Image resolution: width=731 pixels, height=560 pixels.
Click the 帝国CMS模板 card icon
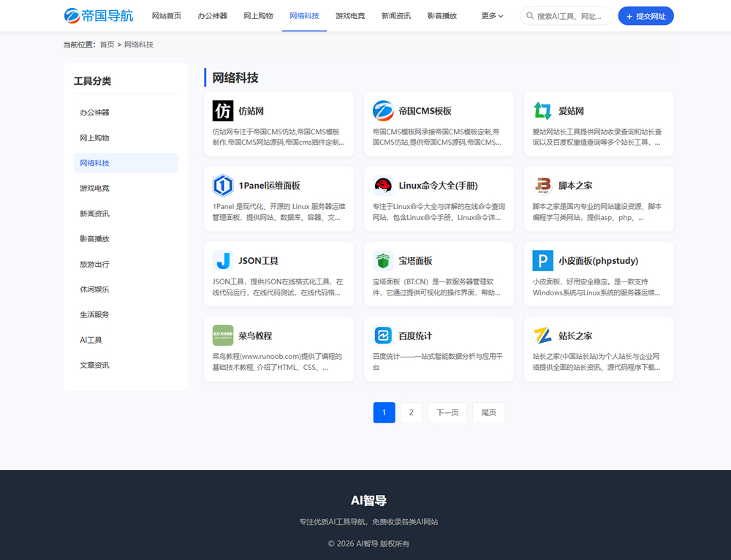pos(383,111)
